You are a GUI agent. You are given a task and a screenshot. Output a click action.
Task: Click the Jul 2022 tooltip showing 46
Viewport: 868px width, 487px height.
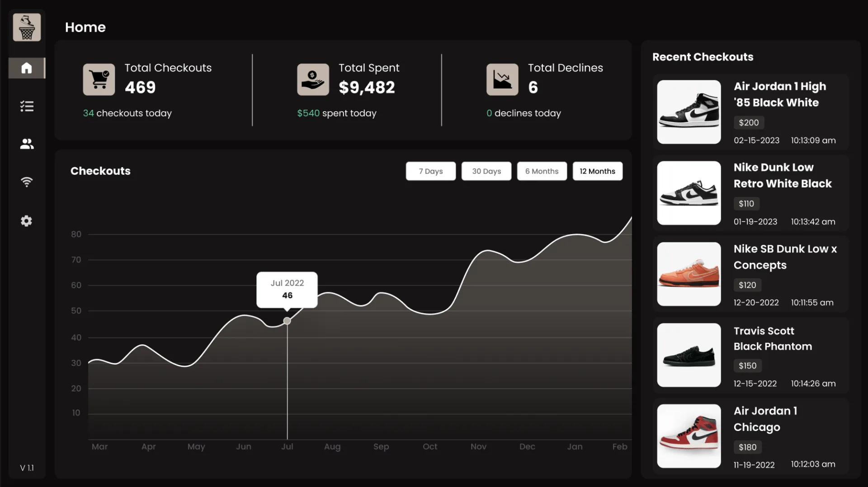(287, 290)
